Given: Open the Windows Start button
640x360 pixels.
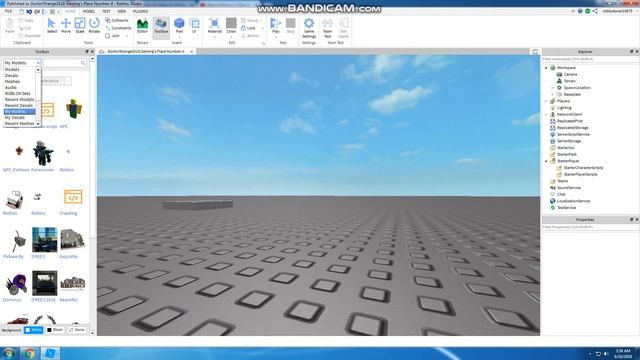Looking at the screenshot, I should click(x=9, y=353).
